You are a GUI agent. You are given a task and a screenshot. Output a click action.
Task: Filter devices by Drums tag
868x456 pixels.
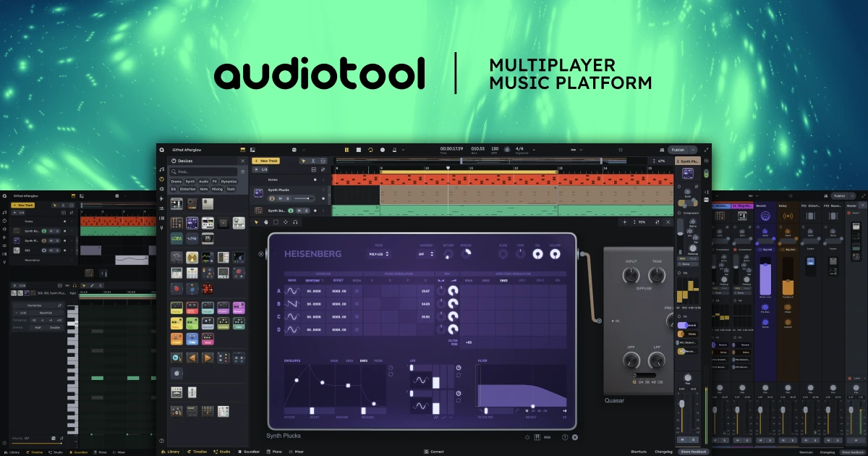(x=176, y=182)
